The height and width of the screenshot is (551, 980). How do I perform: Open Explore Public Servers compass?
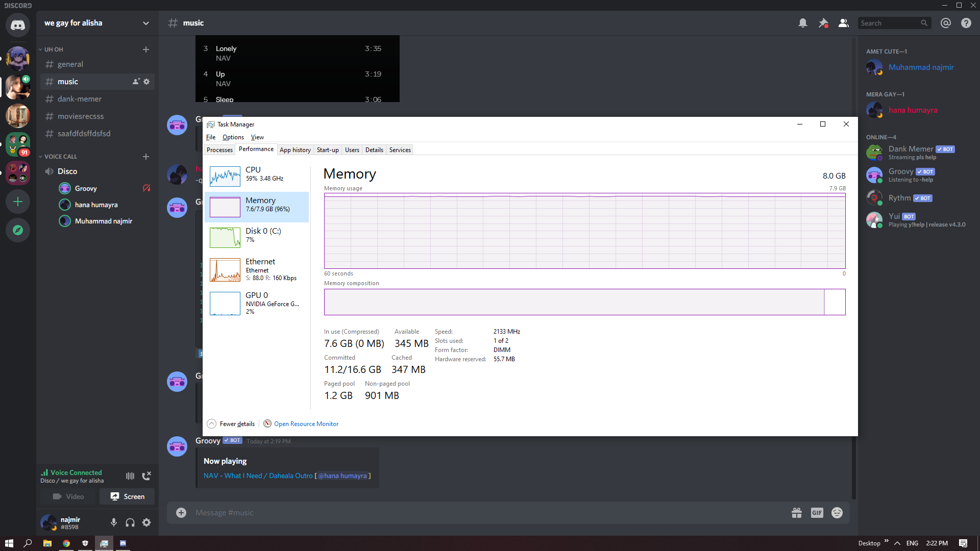(18, 230)
